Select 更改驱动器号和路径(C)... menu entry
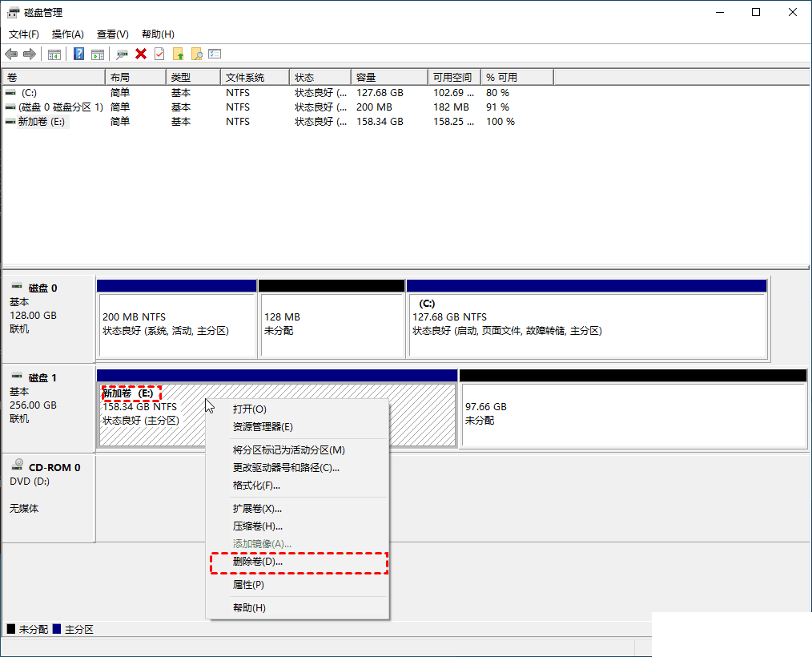The image size is (812, 657). (x=297, y=468)
